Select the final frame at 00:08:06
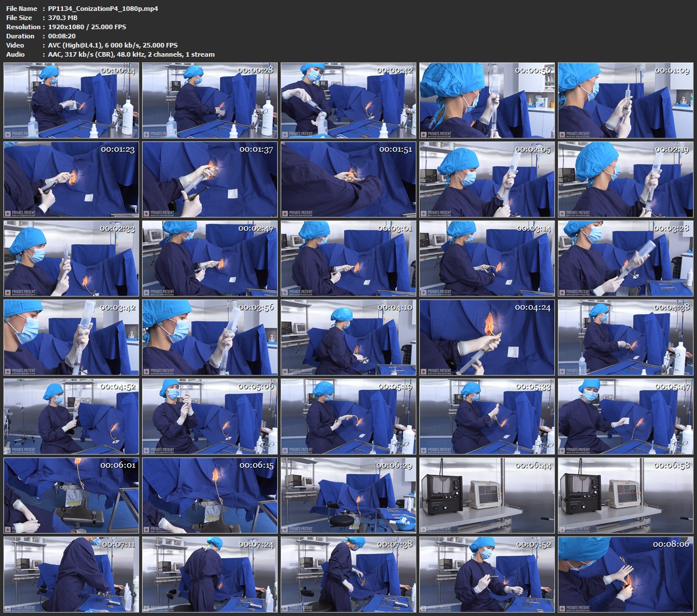This screenshot has height=616, width=697. (x=625, y=574)
